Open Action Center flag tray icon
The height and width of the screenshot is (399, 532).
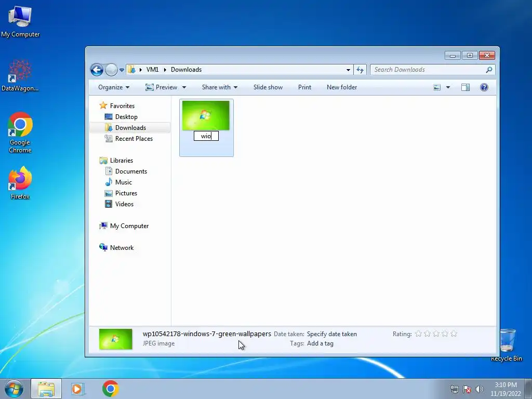(467, 389)
